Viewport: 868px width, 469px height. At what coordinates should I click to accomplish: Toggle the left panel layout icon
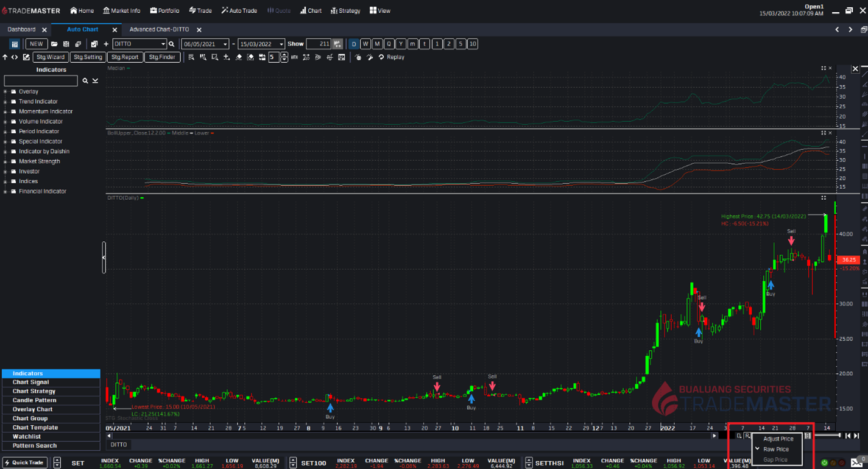[15, 44]
